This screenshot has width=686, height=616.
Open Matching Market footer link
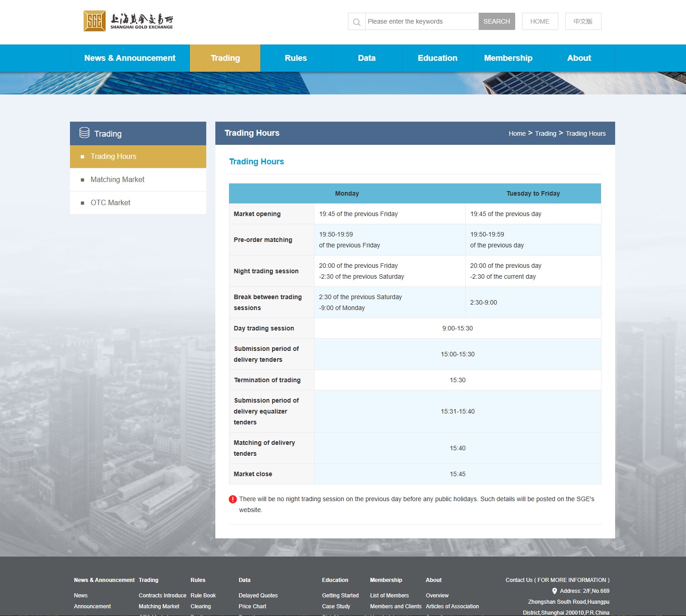(x=159, y=606)
